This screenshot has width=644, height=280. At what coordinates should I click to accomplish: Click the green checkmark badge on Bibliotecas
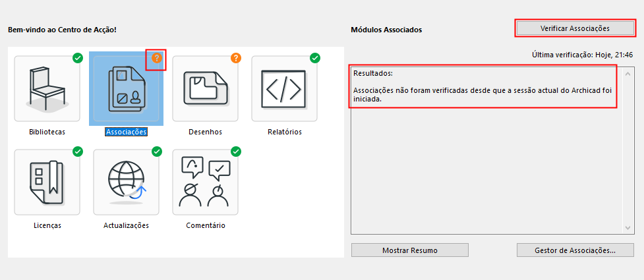(x=78, y=58)
